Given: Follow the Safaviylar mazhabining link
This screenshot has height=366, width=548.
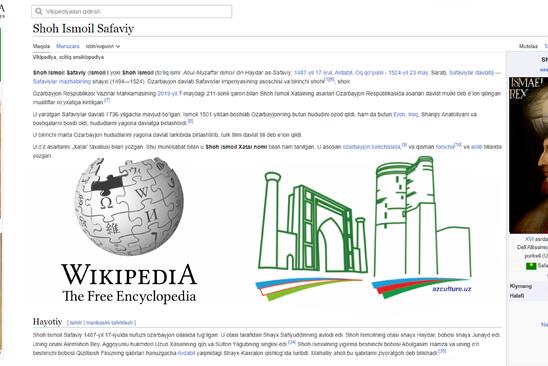Looking at the screenshot, I should [x=62, y=81].
